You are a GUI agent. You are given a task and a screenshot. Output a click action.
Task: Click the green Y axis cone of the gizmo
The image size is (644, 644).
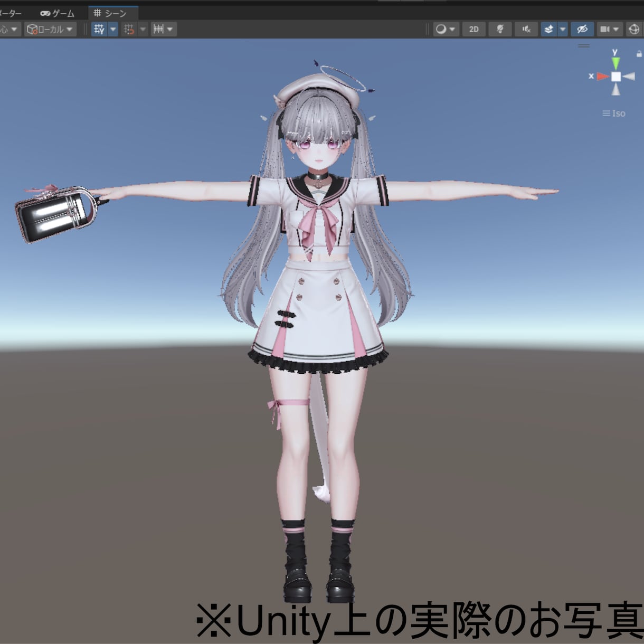(x=615, y=62)
